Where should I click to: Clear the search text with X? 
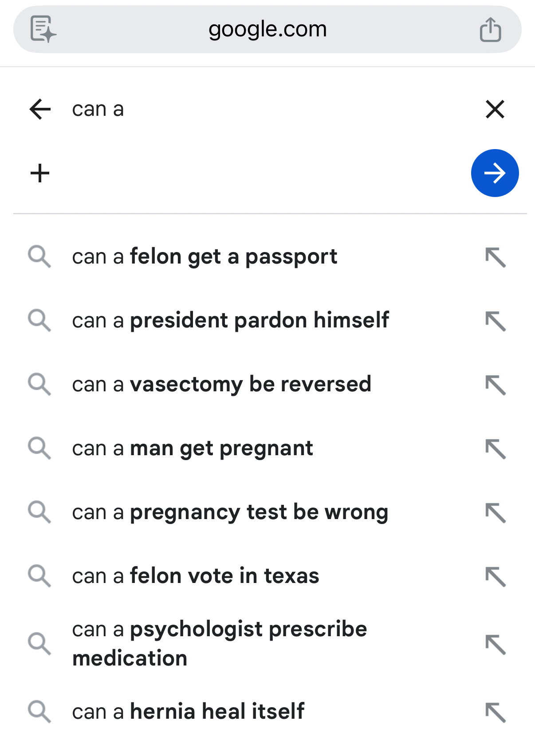[x=495, y=109]
